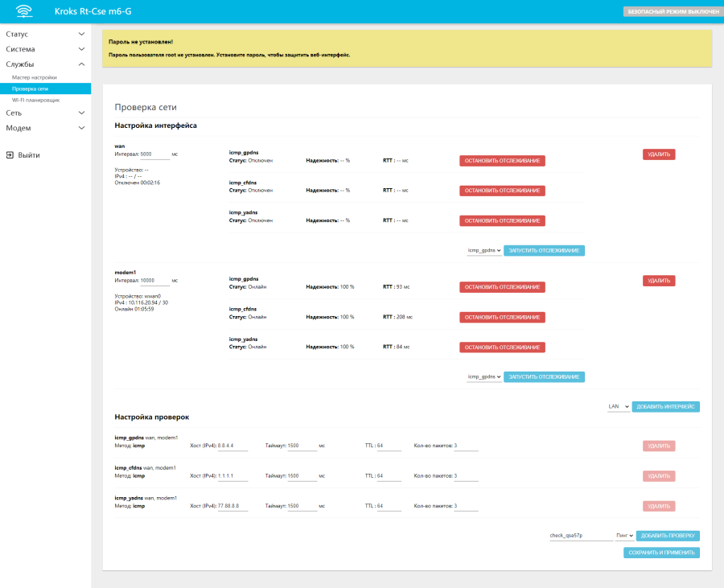Open the Пинг check type dropdown
This screenshot has width=724, height=588.
(x=625, y=535)
